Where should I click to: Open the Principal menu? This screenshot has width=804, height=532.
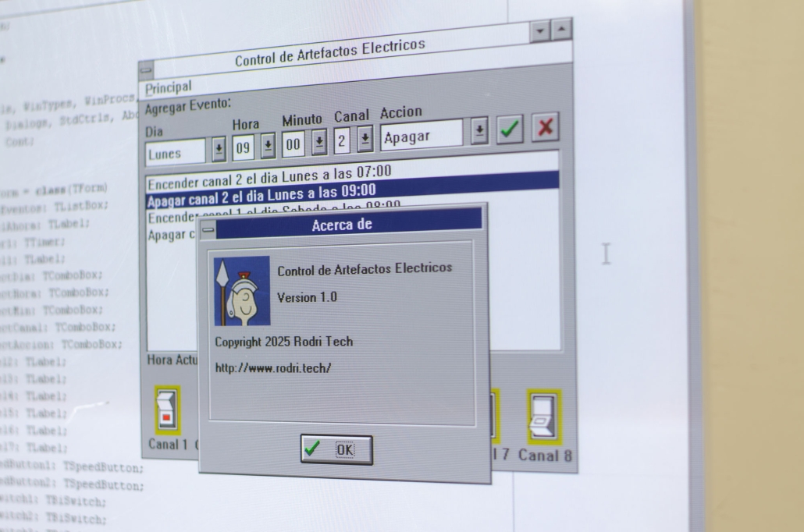click(x=168, y=87)
